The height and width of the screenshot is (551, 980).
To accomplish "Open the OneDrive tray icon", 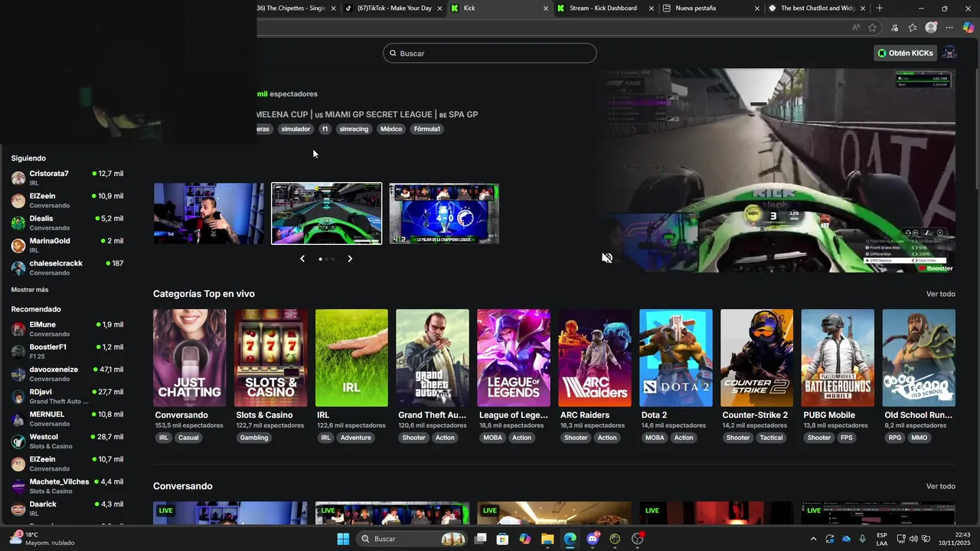I will tap(846, 539).
